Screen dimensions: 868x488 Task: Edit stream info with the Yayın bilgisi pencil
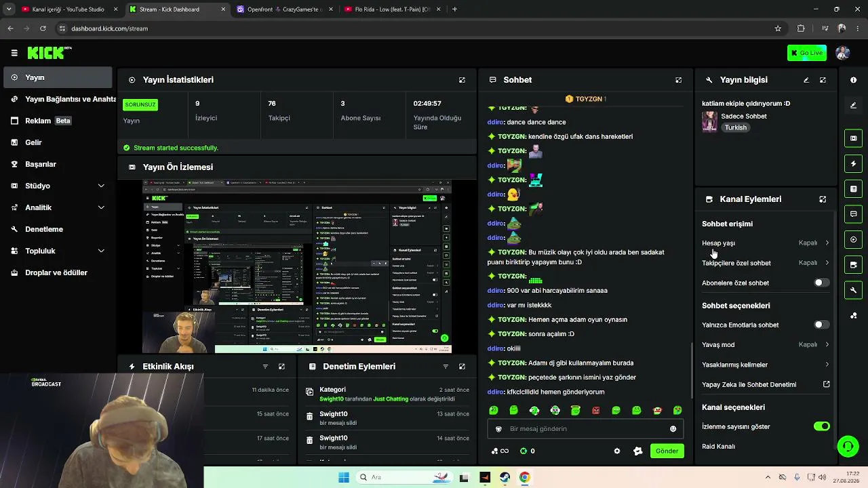(806, 80)
